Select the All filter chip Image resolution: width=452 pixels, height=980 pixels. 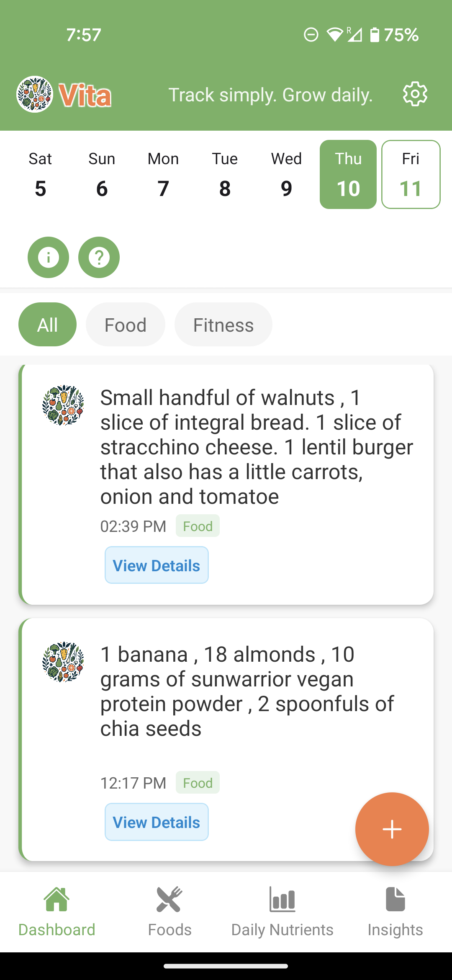coord(47,325)
